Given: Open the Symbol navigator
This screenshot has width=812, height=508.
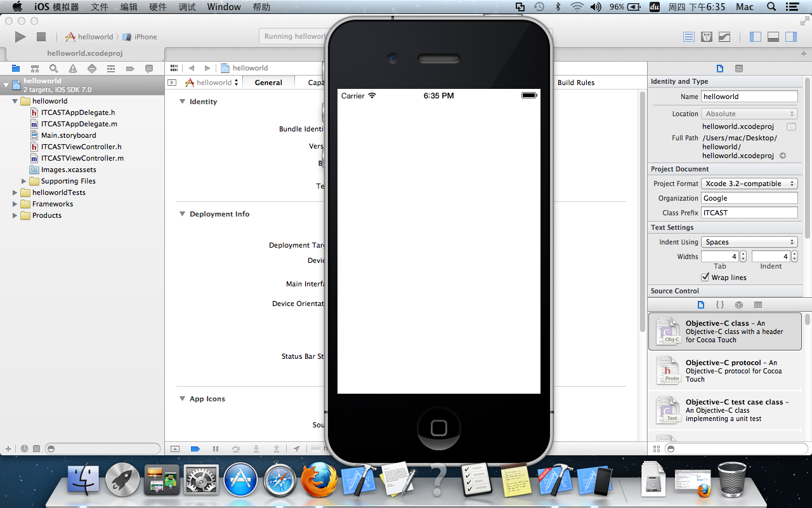Looking at the screenshot, I should coord(35,69).
